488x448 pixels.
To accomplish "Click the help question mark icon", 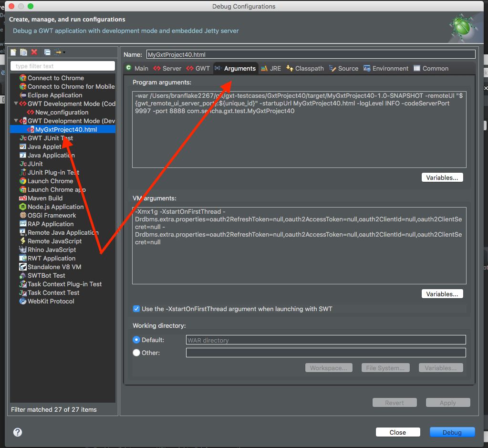I will (18, 432).
